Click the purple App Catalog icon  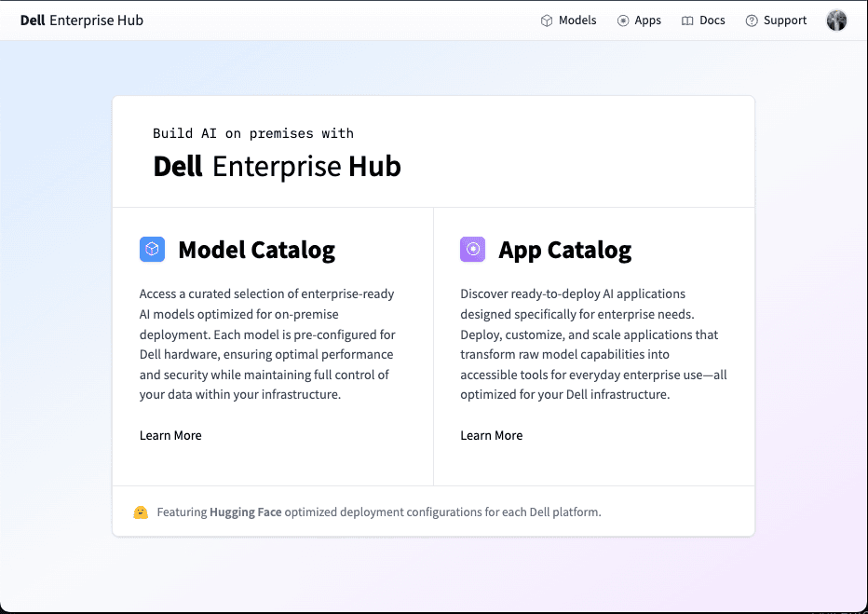point(473,249)
